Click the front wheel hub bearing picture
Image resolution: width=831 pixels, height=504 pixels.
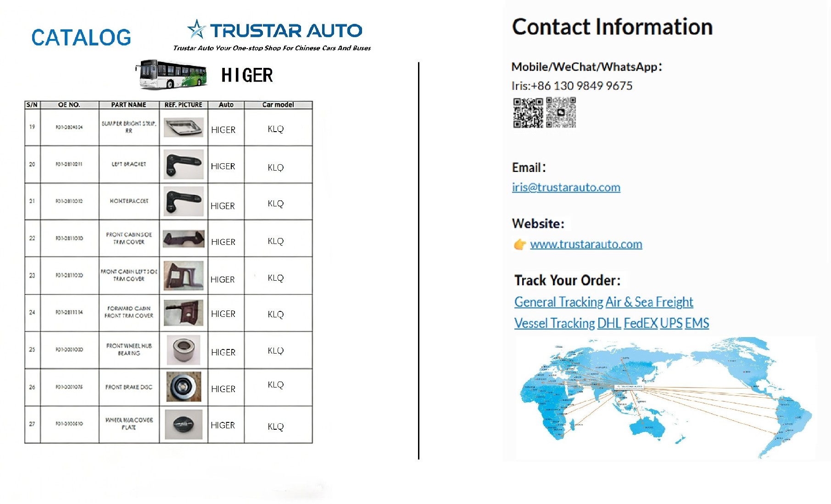tap(184, 350)
